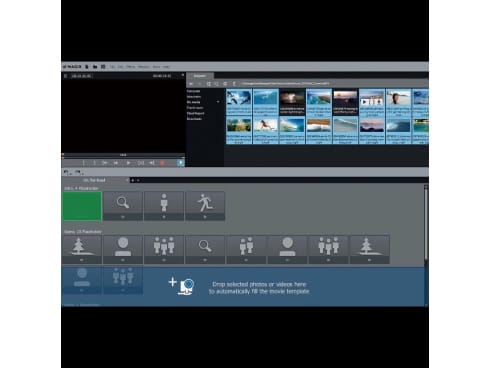
Task: Click the template area vertical scrollbar
Action: (426, 226)
